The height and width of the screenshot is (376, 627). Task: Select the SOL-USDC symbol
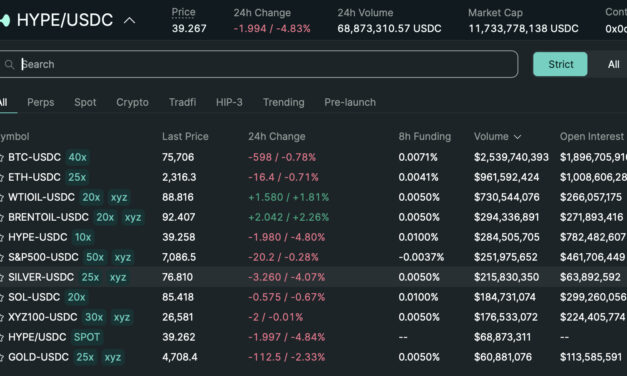click(x=34, y=297)
